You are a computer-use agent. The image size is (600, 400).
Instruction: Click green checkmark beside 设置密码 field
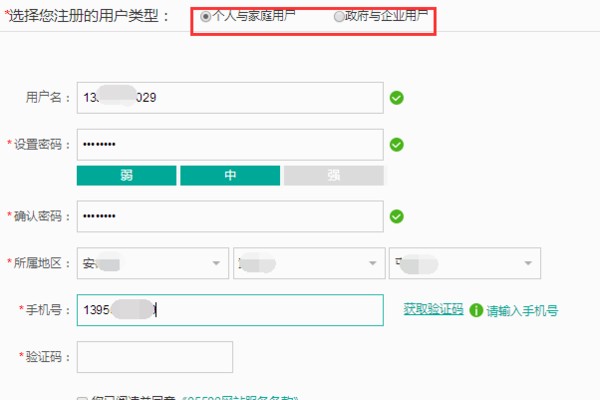point(397,145)
